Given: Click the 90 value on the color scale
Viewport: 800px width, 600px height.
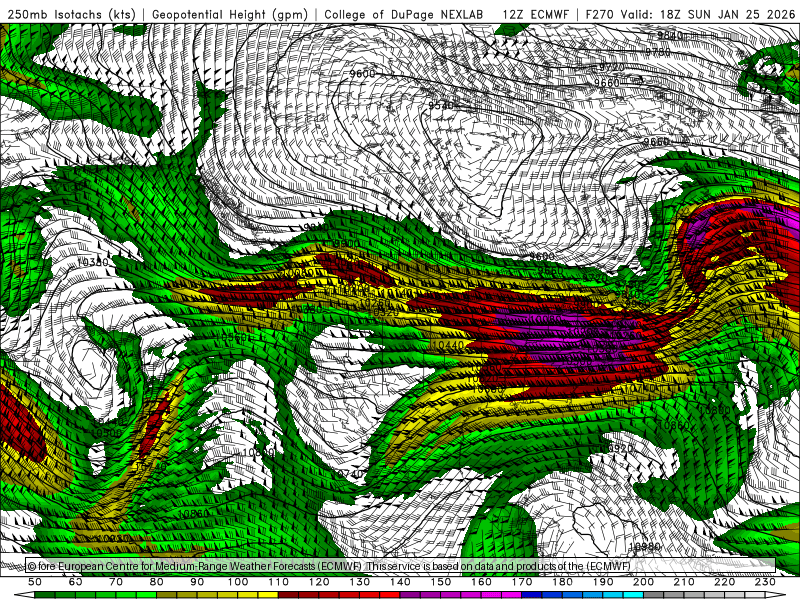Looking at the screenshot, I should coord(197,582).
